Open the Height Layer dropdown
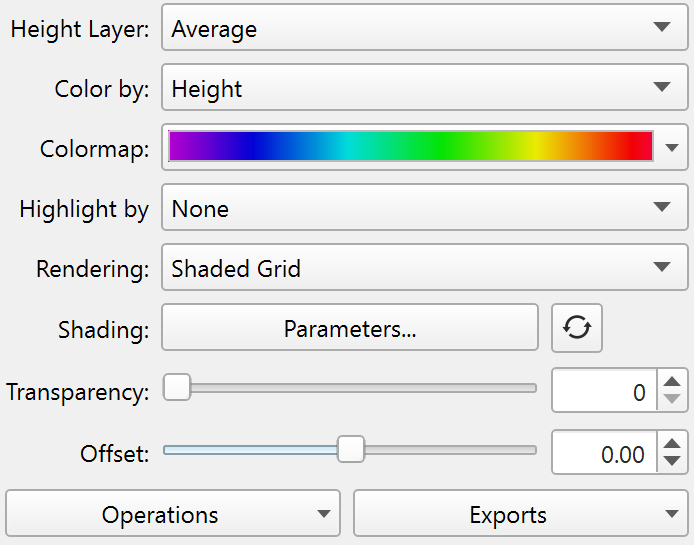The image size is (694, 545). click(x=424, y=29)
